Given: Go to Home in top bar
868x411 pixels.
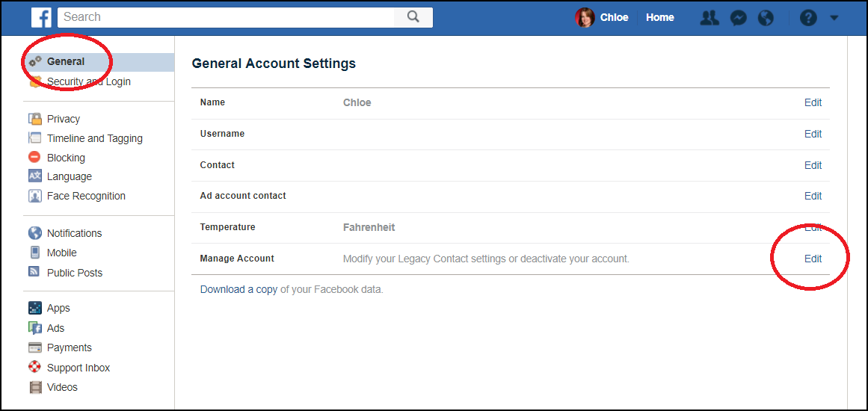Looking at the screenshot, I should (x=659, y=18).
